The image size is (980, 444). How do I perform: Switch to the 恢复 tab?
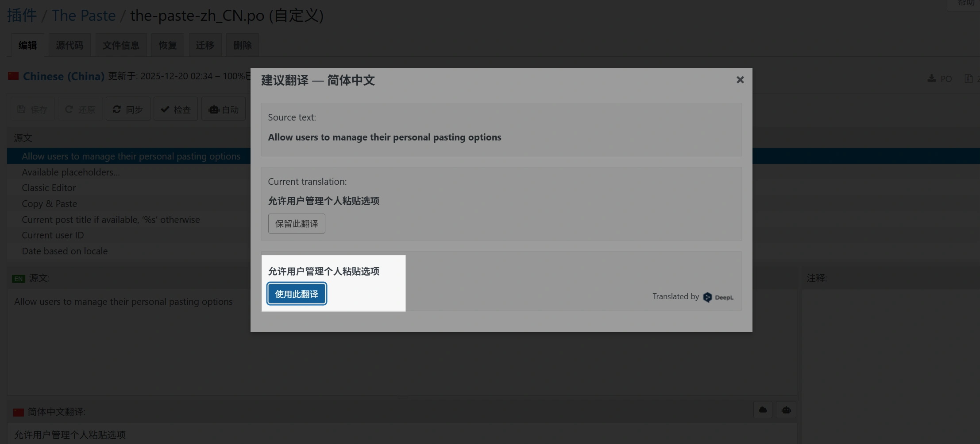tap(168, 45)
